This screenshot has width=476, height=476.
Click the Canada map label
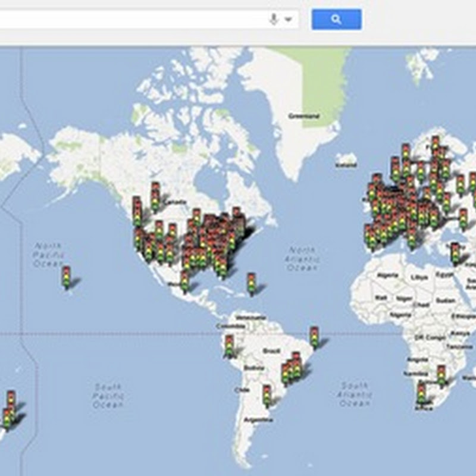(x=176, y=202)
